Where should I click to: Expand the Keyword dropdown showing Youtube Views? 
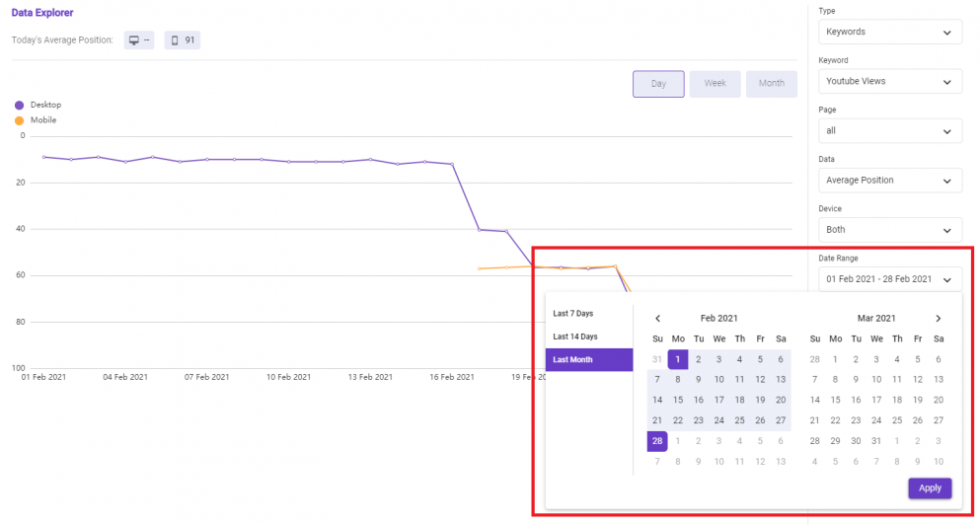tap(890, 81)
